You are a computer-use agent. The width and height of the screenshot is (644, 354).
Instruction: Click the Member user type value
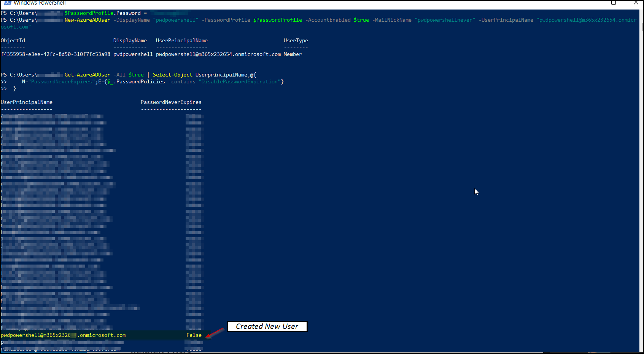point(293,54)
